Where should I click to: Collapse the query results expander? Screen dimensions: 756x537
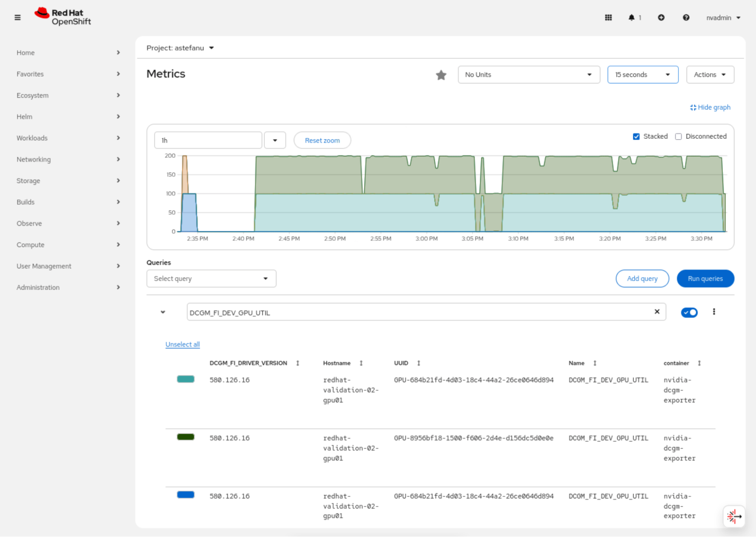(163, 312)
